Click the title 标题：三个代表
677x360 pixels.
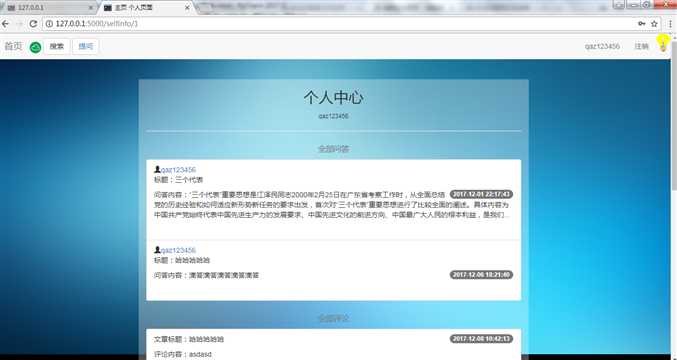coord(178,180)
